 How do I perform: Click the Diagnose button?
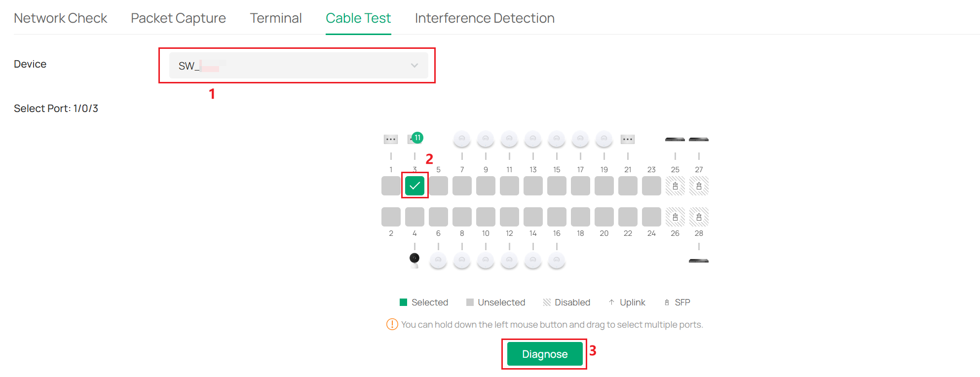tap(544, 354)
